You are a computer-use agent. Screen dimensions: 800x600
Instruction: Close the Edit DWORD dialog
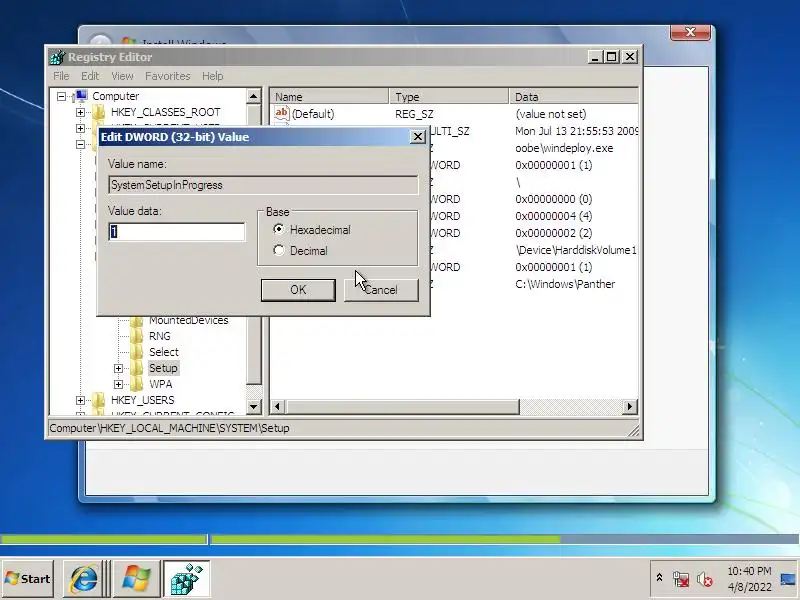tap(418, 137)
